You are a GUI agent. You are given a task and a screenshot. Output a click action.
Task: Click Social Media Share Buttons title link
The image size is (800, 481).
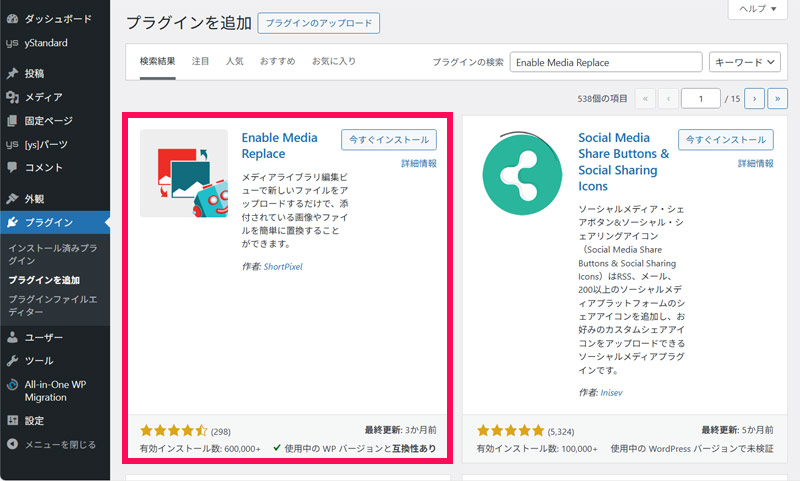point(623,162)
